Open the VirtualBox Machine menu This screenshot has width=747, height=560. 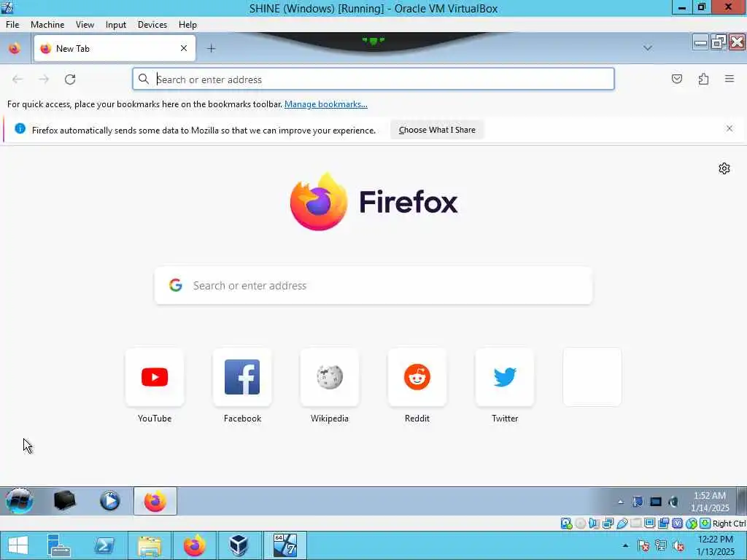coord(47,25)
